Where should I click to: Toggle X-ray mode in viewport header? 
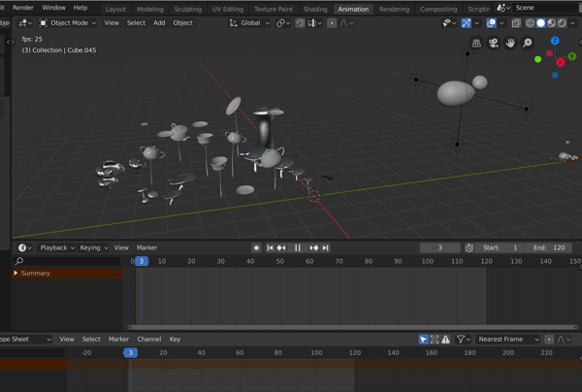516,23
